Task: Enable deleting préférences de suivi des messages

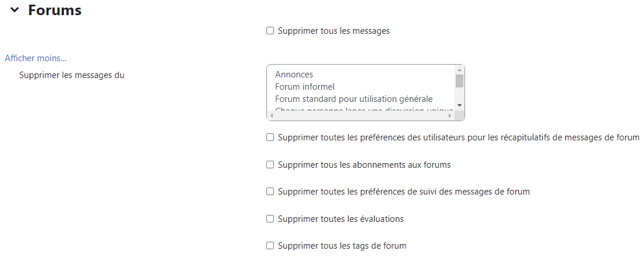Action: (270, 192)
